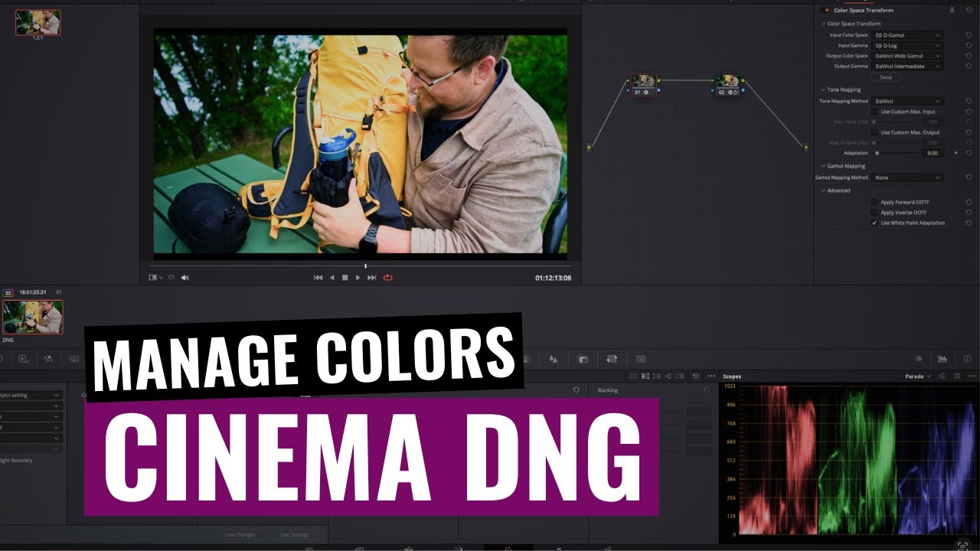Open the Input Color Space dropdown
The image size is (980, 551).
click(x=907, y=35)
